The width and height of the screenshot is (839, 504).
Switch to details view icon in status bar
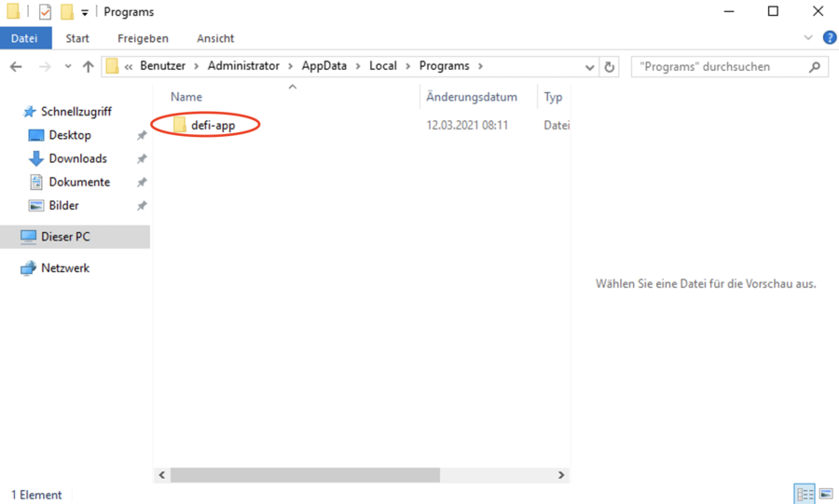tap(804, 494)
